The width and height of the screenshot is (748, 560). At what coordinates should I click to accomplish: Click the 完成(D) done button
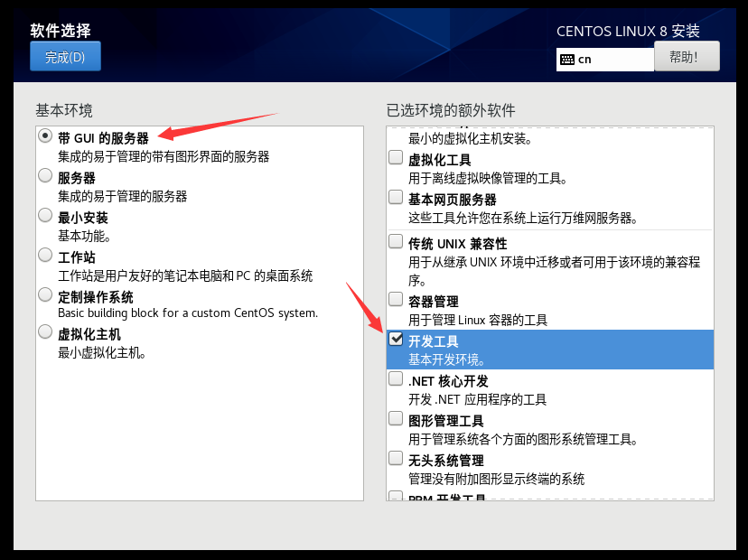point(65,56)
